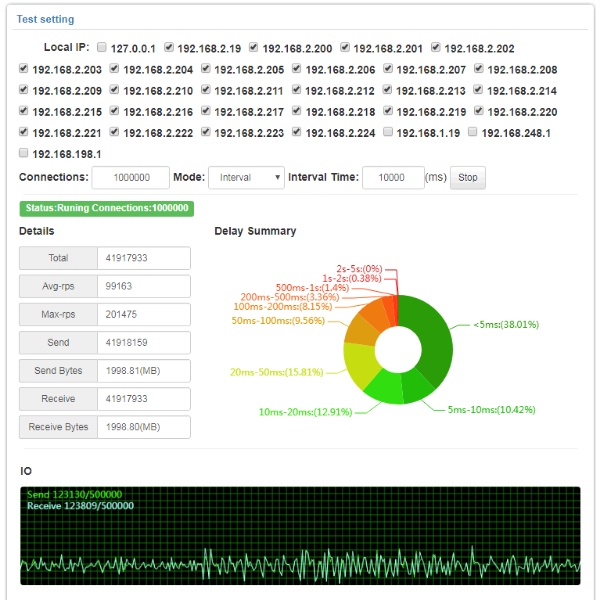Image resolution: width=600 pixels, height=600 pixels.
Task: Enable the 127.0.0.1 local IP checkbox
Action: [101, 47]
